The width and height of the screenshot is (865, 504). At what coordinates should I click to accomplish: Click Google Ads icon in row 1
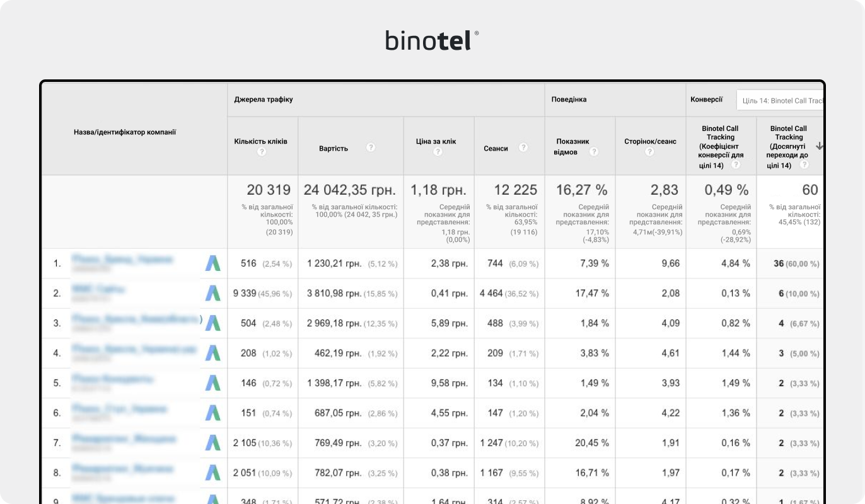click(213, 263)
